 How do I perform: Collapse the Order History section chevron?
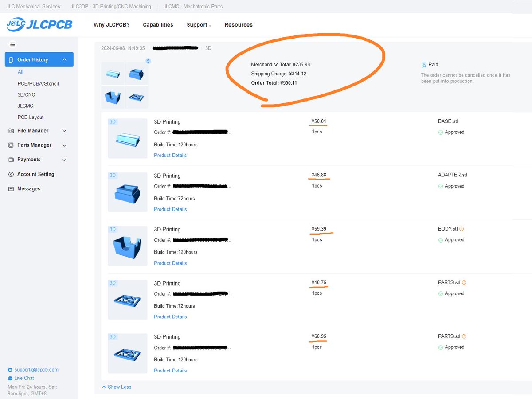coord(64,59)
